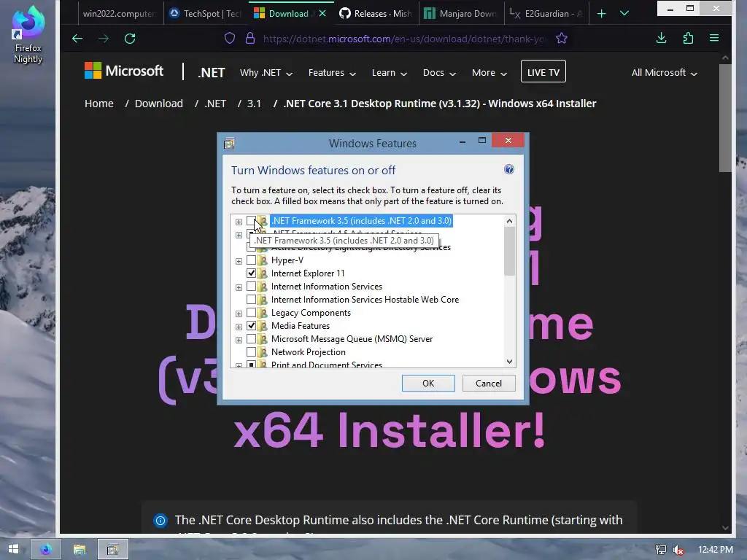The image size is (747, 560).
Task: Switch to Releases GitHub tab
Action: click(376, 14)
